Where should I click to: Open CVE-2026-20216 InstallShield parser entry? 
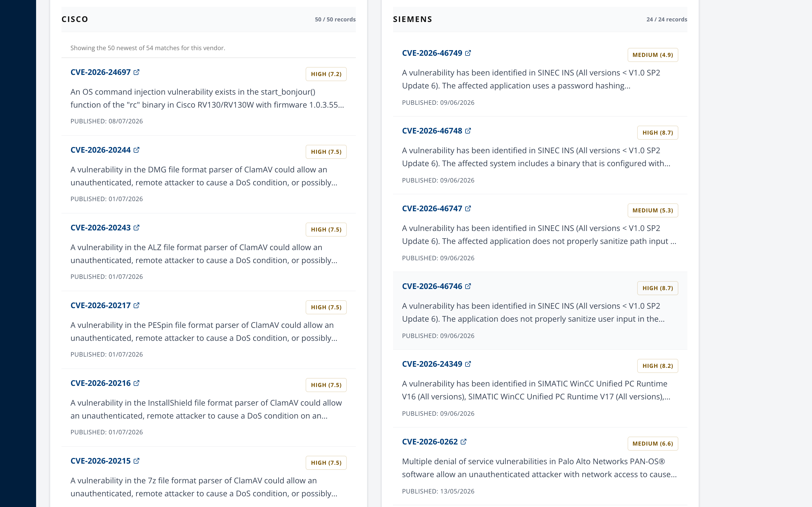click(100, 383)
